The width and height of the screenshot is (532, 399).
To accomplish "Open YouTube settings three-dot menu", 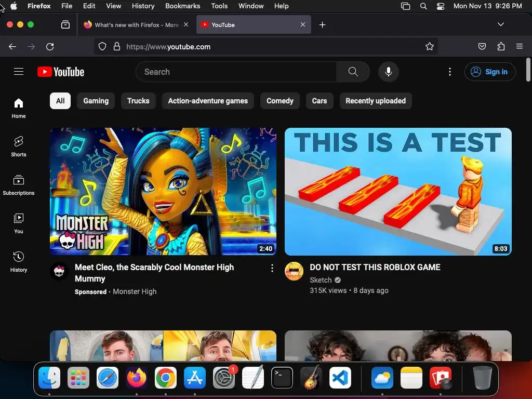I will 449,72.
